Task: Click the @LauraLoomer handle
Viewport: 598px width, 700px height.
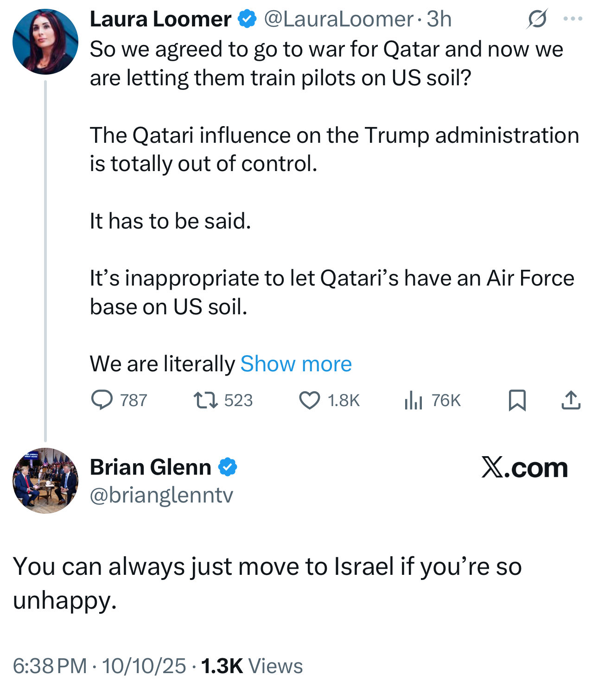Action: pyautogui.click(x=338, y=19)
